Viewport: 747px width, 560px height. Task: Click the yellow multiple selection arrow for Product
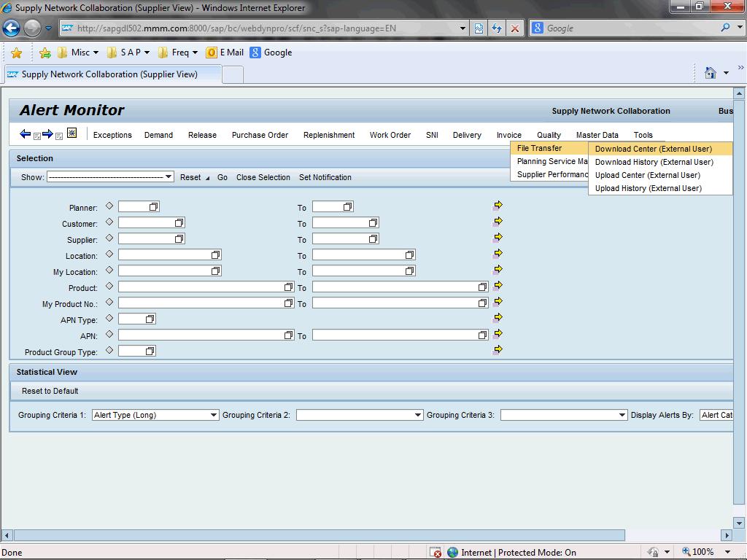pyautogui.click(x=498, y=286)
